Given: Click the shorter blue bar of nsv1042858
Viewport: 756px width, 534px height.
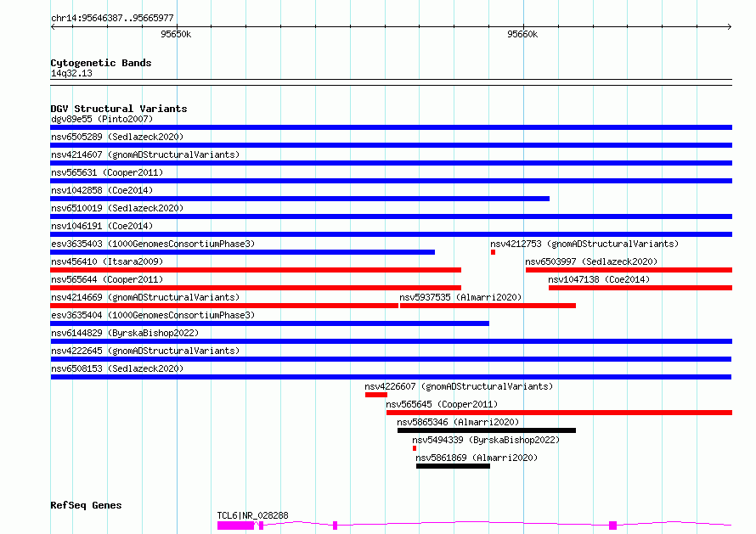Looking at the screenshot, I should pyautogui.click(x=300, y=199).
